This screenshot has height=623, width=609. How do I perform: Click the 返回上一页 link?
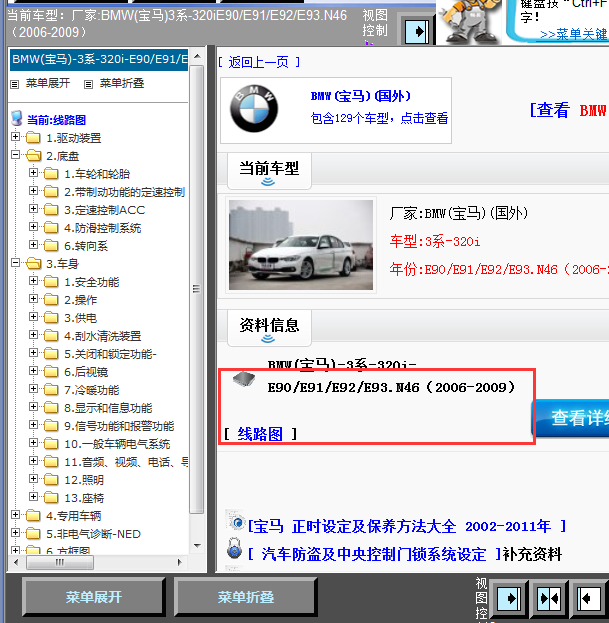pos(259,62)
